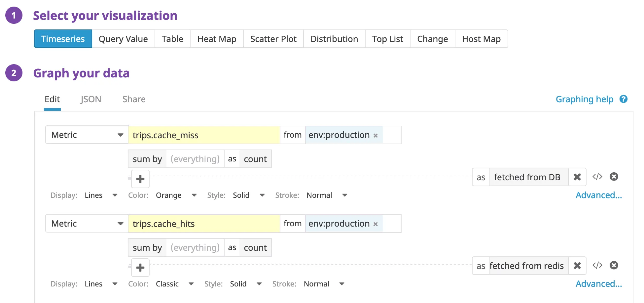Open Stroke Normal dropdown for cache_miss query

coord(327,195)
